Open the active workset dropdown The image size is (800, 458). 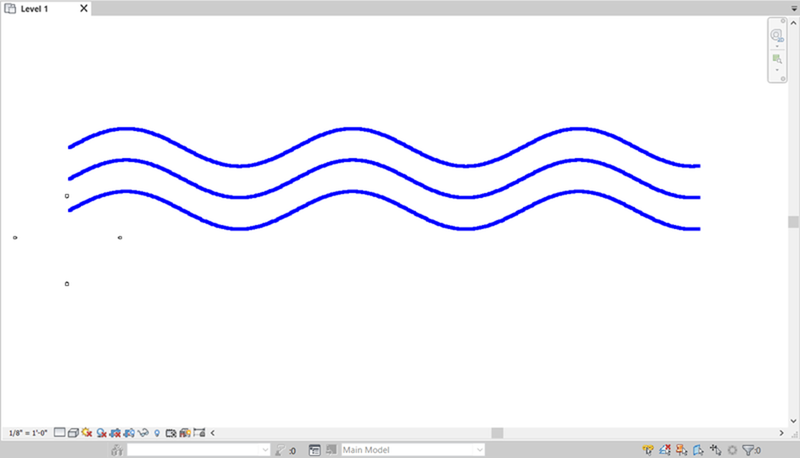198,450
